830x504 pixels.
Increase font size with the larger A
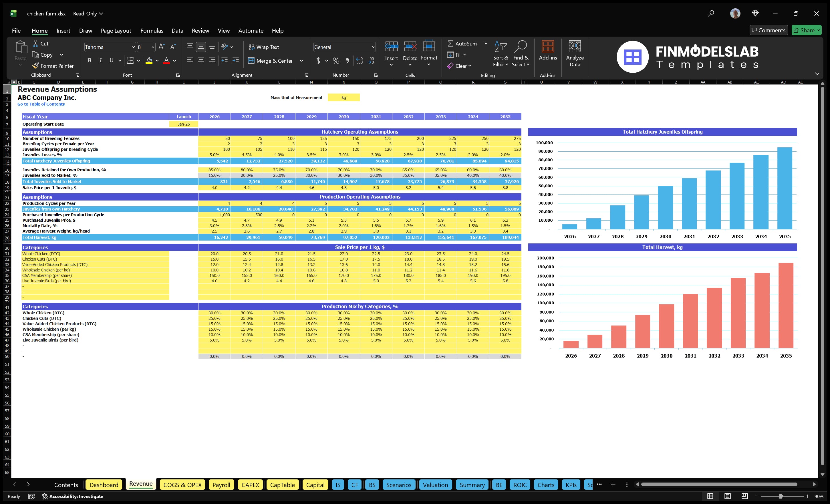point(162,47)
